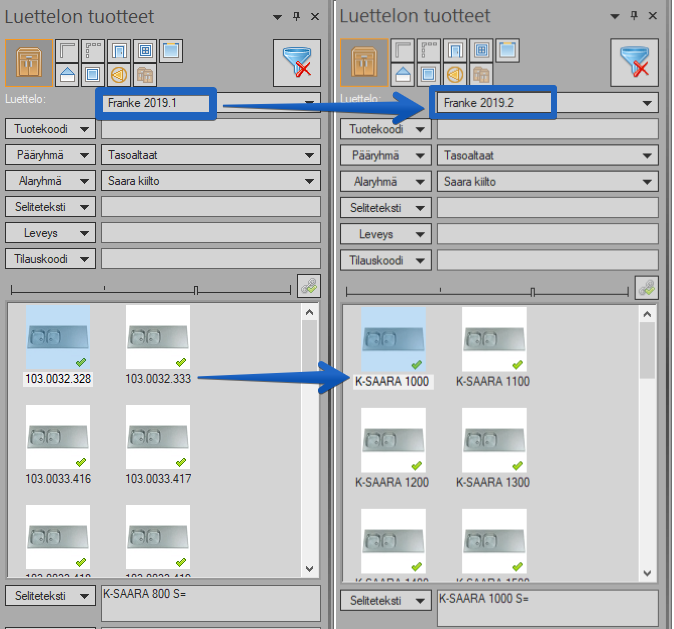
Task: Select cabinet category icon in Franke 2019.1 panel
Action: [29, 63]
